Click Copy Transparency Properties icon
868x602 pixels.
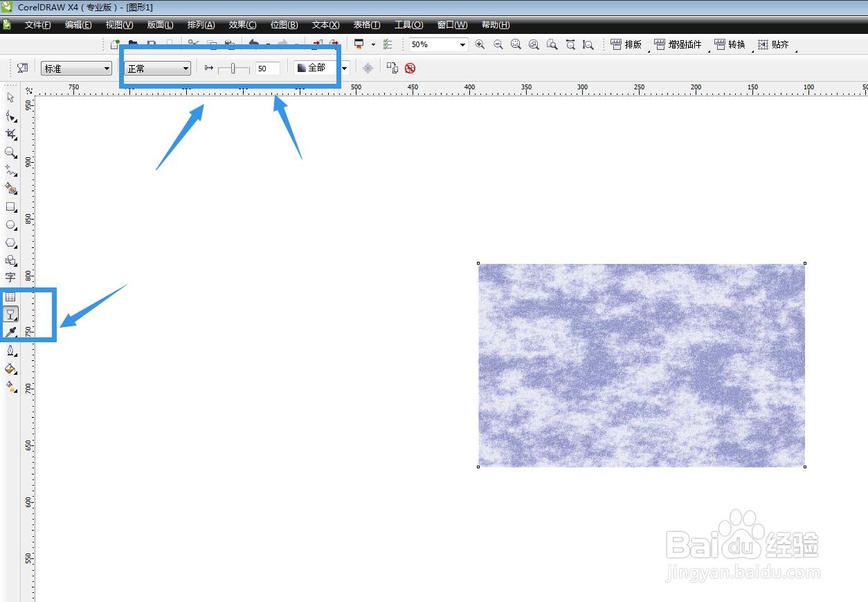[392, 68]
